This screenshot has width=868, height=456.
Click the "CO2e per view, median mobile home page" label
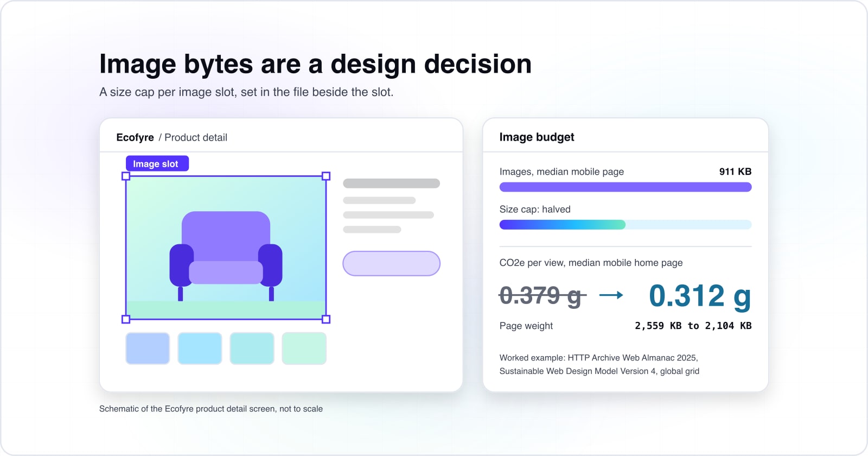(591, 263)
